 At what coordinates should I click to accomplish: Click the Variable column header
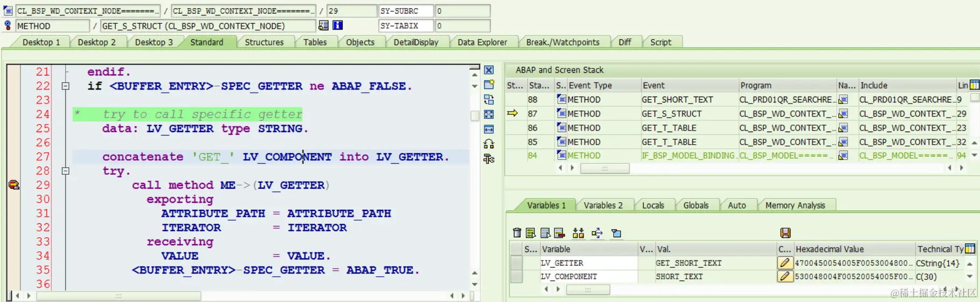click(x=589, y=249)
